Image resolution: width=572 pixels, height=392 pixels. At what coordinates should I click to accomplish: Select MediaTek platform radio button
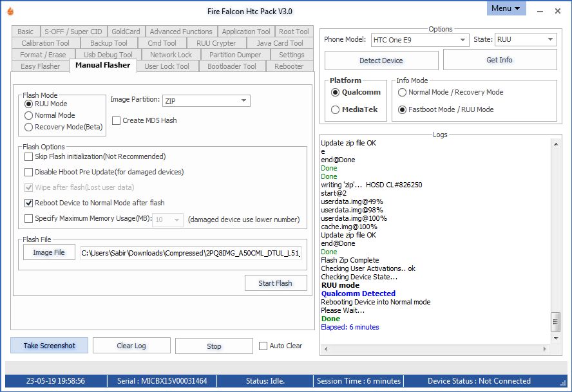(354, 110)
